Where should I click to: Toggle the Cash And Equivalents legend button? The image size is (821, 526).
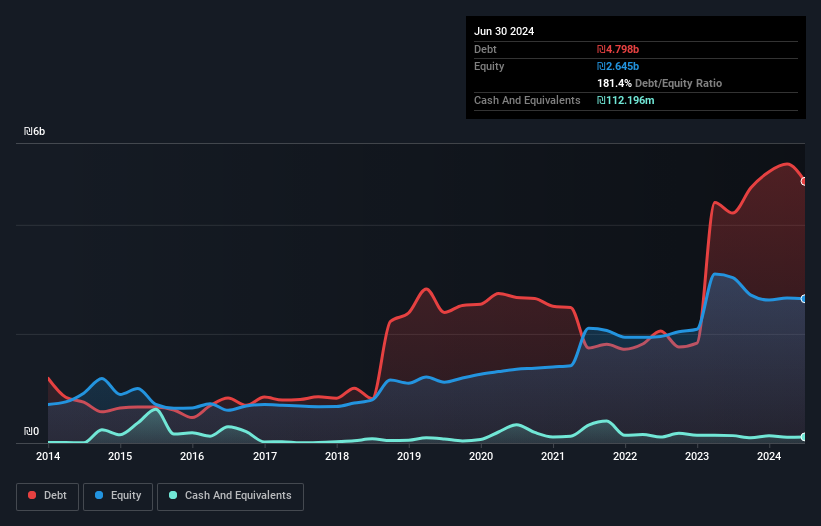coord(230,496)
